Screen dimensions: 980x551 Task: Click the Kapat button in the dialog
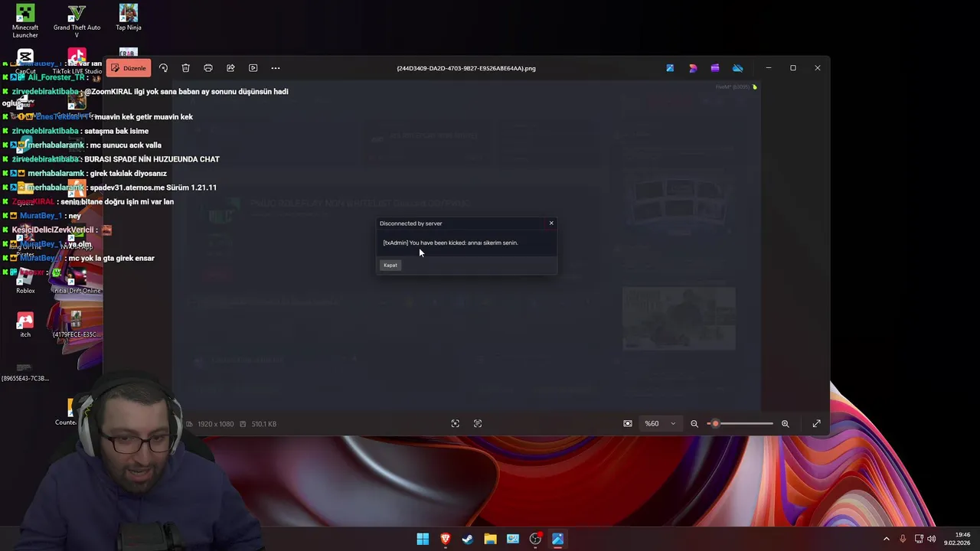coord(390,265)
